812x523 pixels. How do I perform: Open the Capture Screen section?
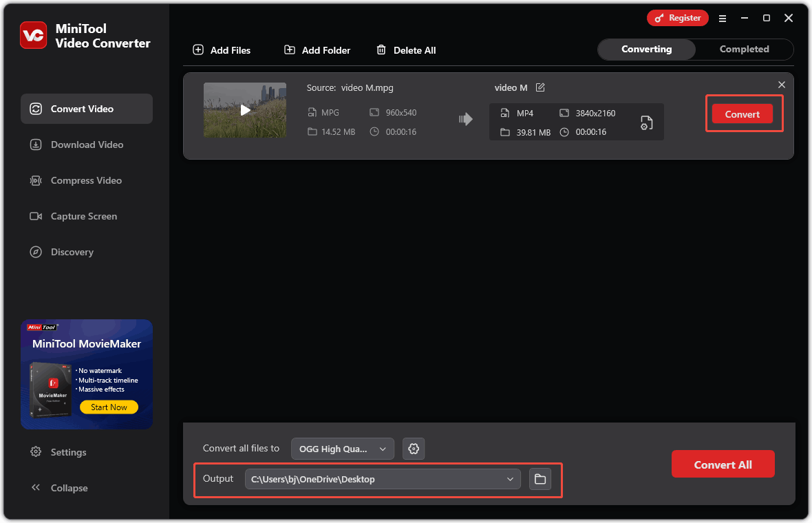coord(87,216)
